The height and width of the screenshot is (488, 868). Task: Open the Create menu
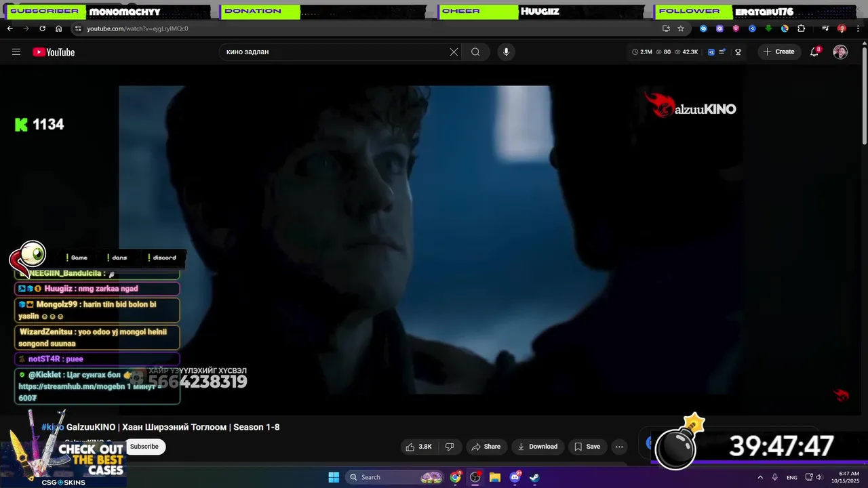[779, 52]
